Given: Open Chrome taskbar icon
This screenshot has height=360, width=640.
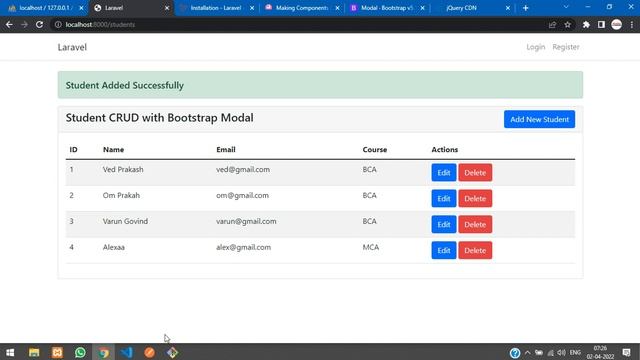Looking at the screenshot, I should (x=104, y=352).
